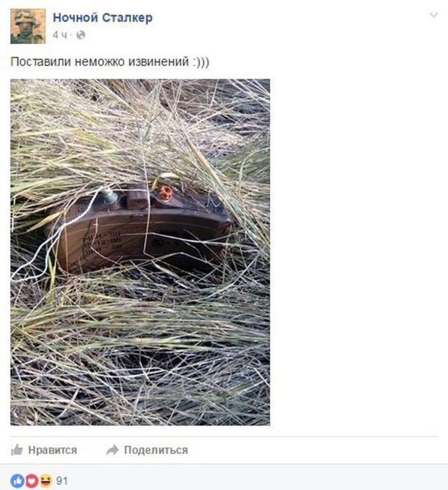Screen dimensions: 448x490
Task: Click the laughing Haha reaction icon
Action: point(46,480)
